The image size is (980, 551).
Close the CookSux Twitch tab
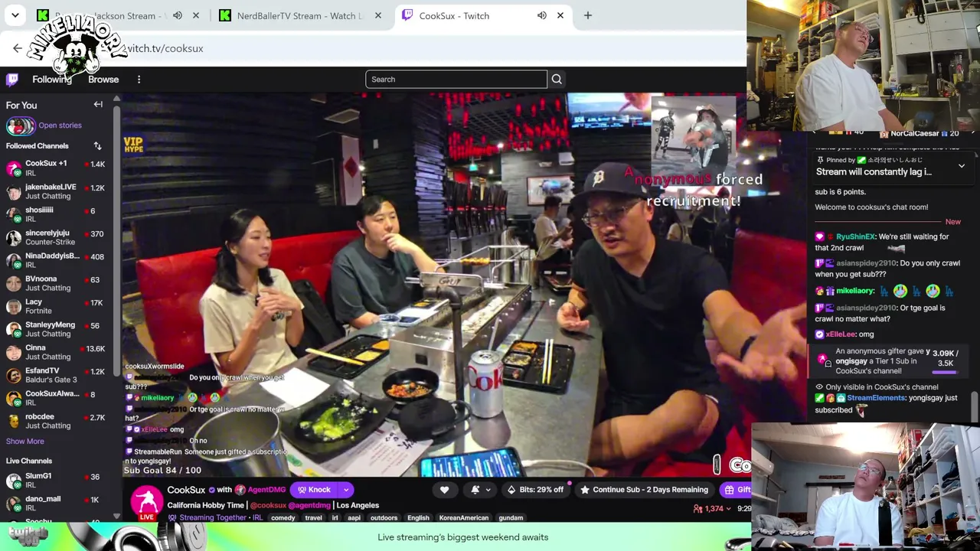560,15
